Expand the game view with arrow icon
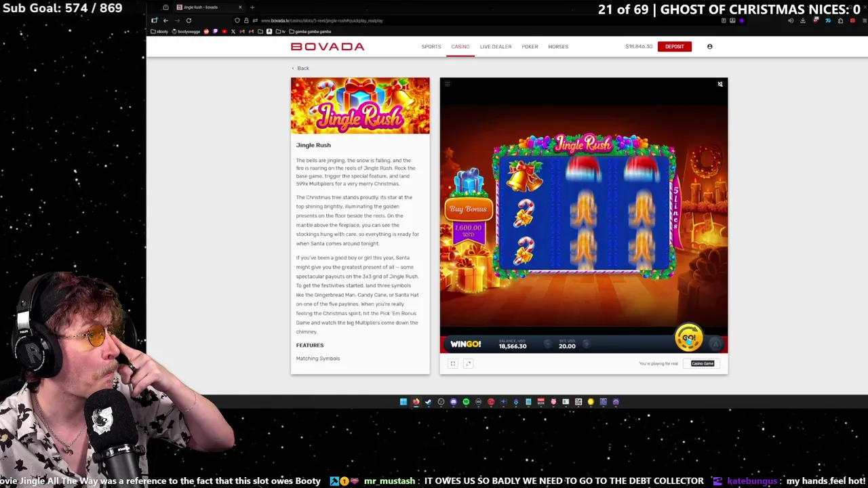 [x=468, y=363]
